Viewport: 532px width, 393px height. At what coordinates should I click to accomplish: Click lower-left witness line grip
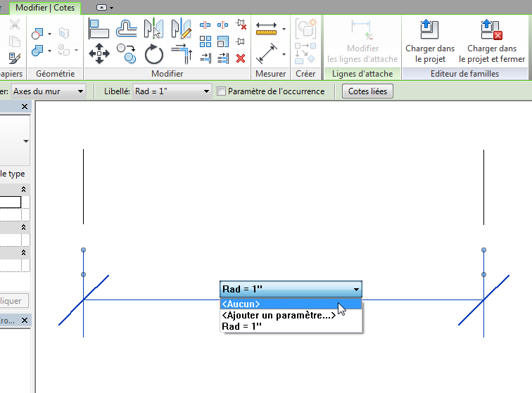[84, 274]
